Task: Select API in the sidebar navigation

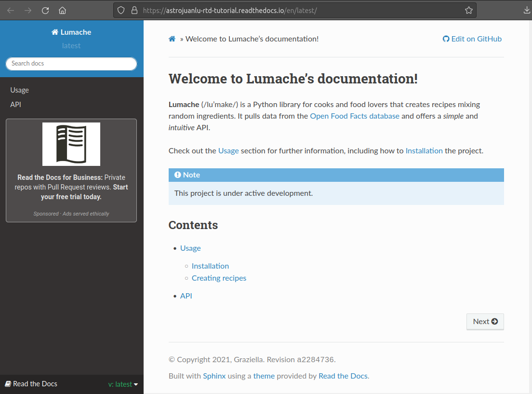Action: (15, 104)
